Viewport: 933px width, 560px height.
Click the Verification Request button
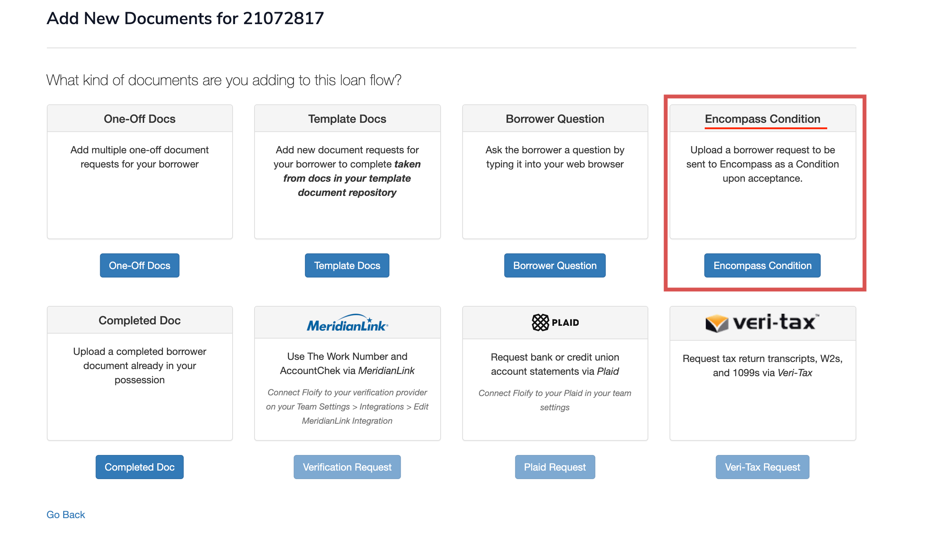coord(347,467)
